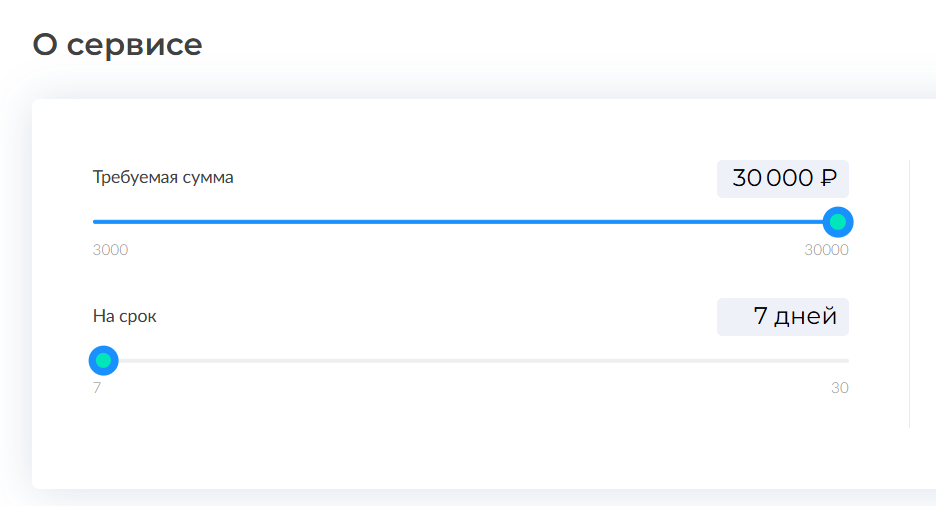Click the 'На срок' slider handle

(103, 360)
